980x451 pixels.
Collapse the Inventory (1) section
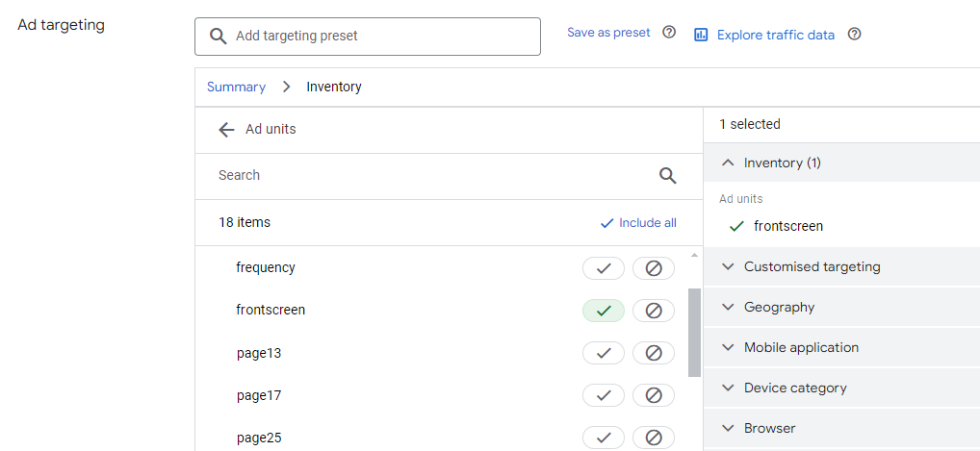(x=841, y=163)
